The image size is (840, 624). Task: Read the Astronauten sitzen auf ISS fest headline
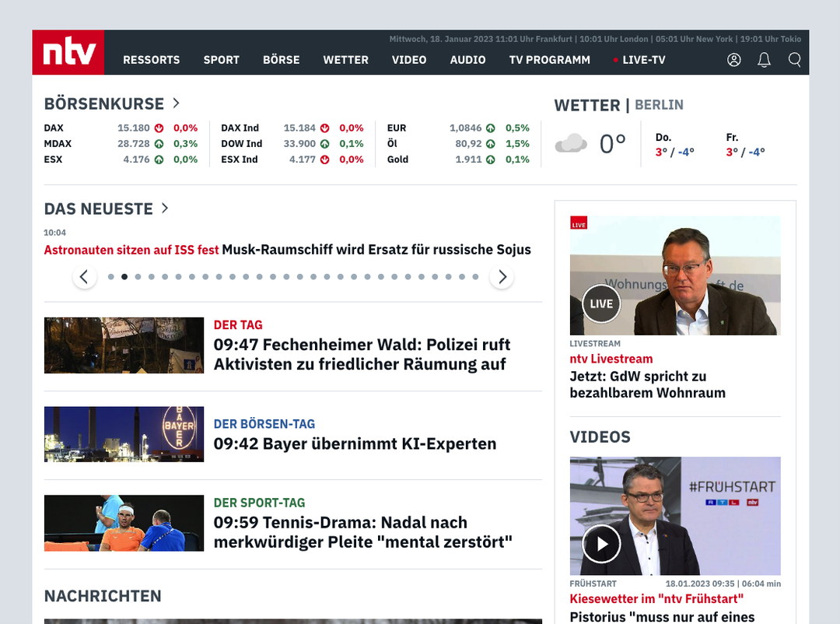pos(131,250)
